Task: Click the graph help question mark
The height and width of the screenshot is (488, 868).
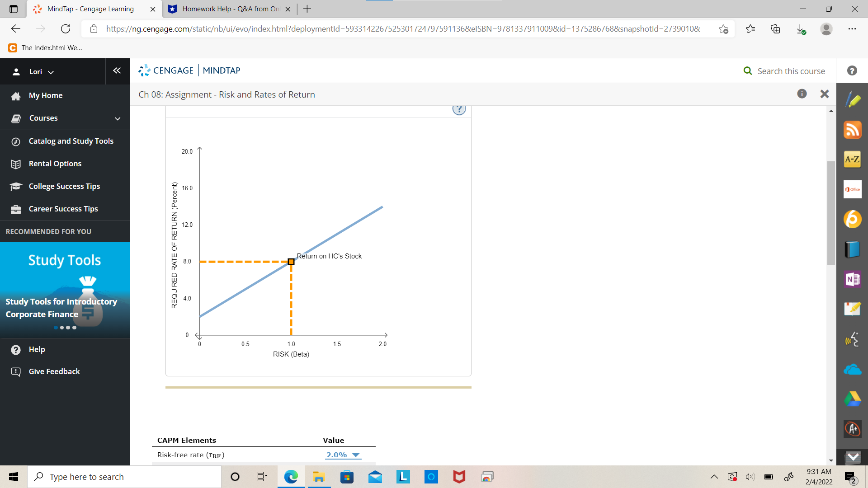Action: (x=459, y=109)
